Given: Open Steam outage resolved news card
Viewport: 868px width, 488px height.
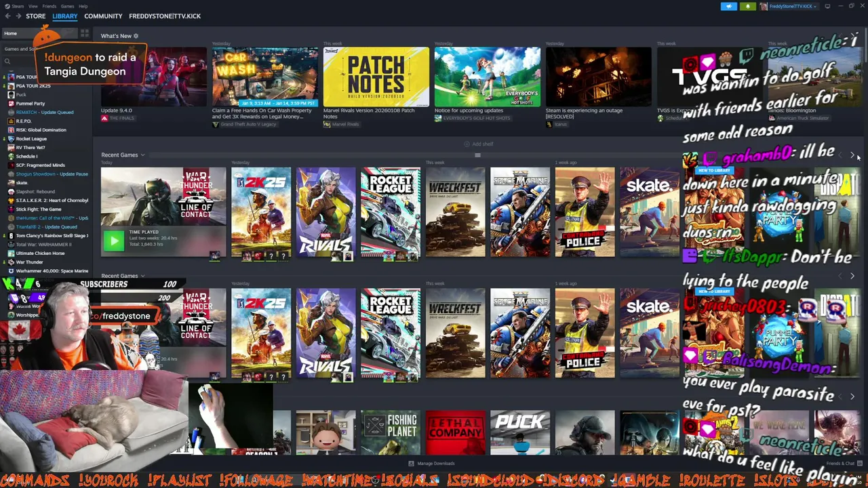Looking at the screenshot, I should [598, 77].
